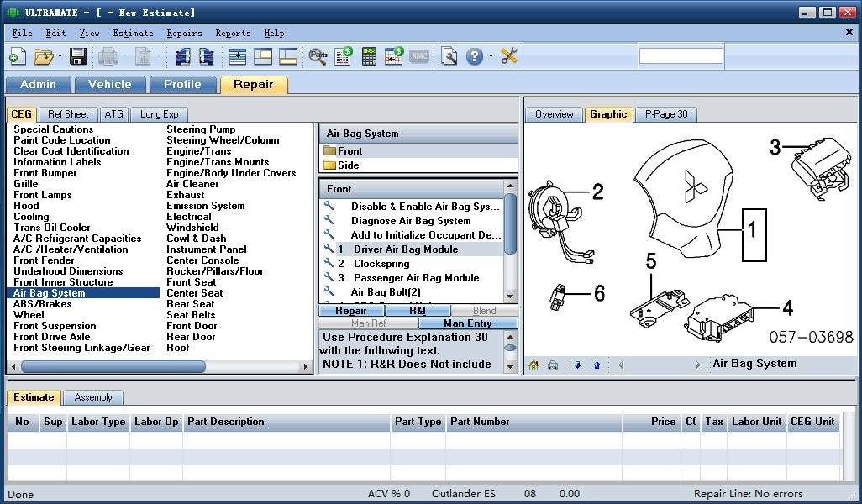The image size is (862, 504).
Task: Click the printer toolbar icon
Action: [x=108, y=56]
